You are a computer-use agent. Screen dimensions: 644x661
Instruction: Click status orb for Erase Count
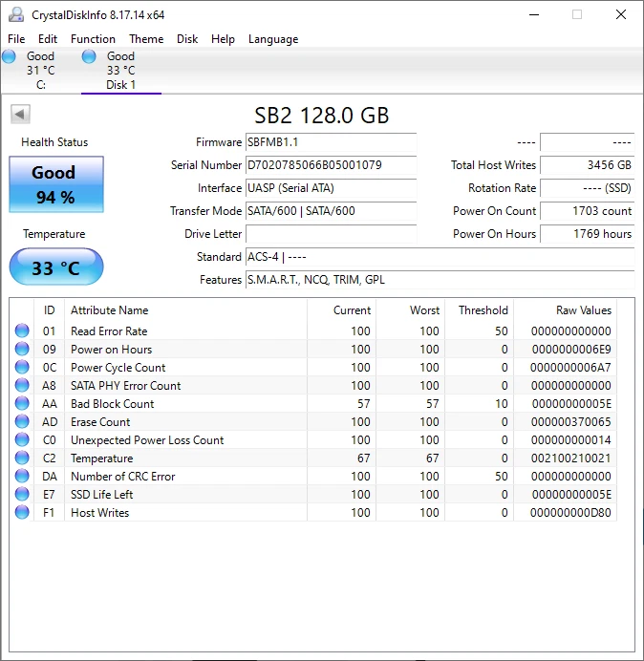(x=22, y=421)
